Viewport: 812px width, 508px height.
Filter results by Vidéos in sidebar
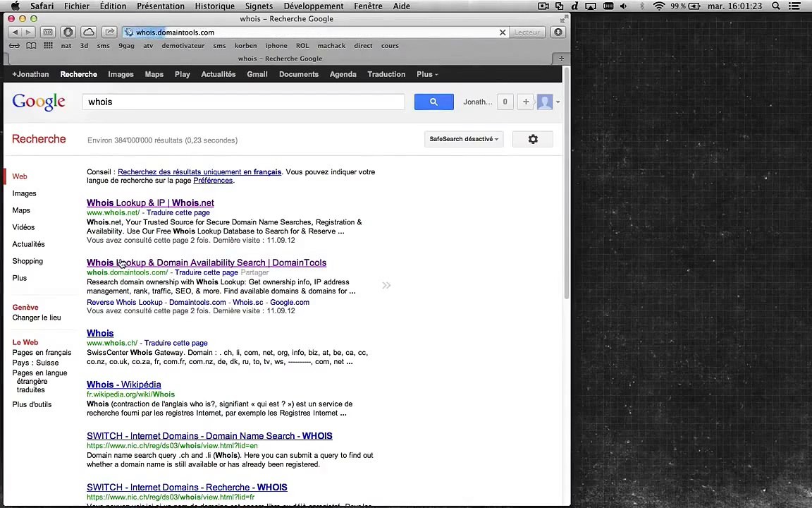click(x=23, y=227)
